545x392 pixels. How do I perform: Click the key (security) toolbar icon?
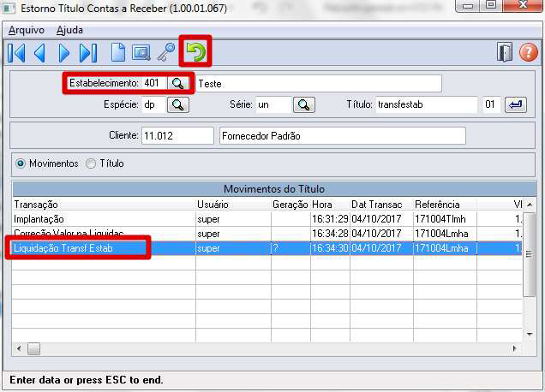click(x=166, y=52)
